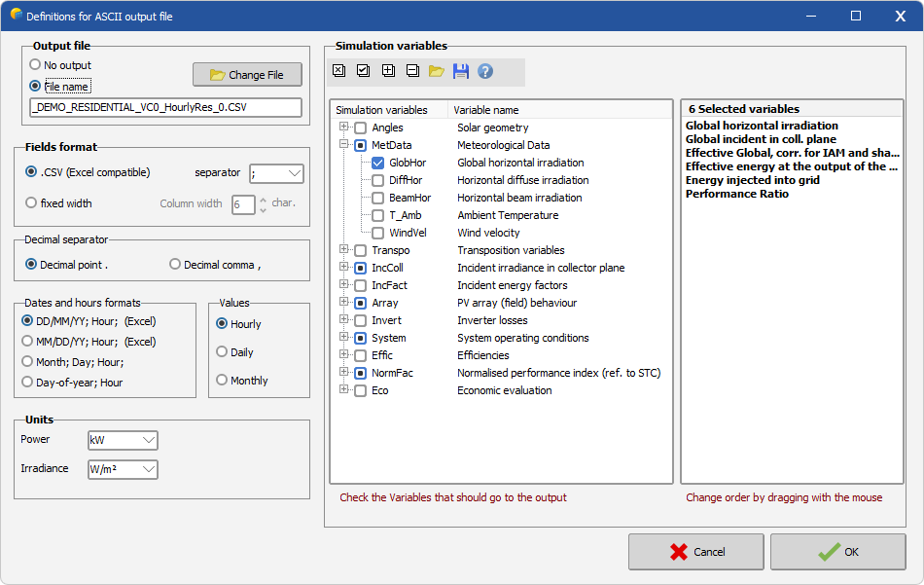Check the Effic checkbox
The image size is (924, 585).
(x=361, y=355)
